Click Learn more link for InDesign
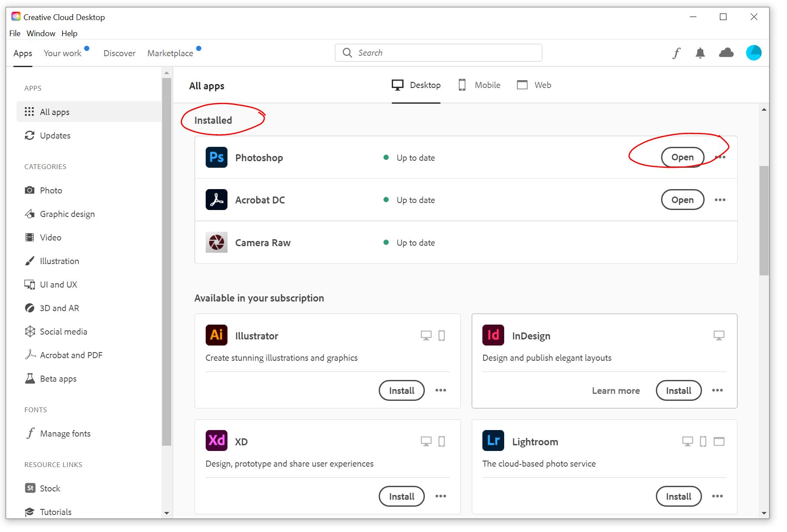Image resolution: width=787 pixels, height=532 pixels. click(616, 391)
